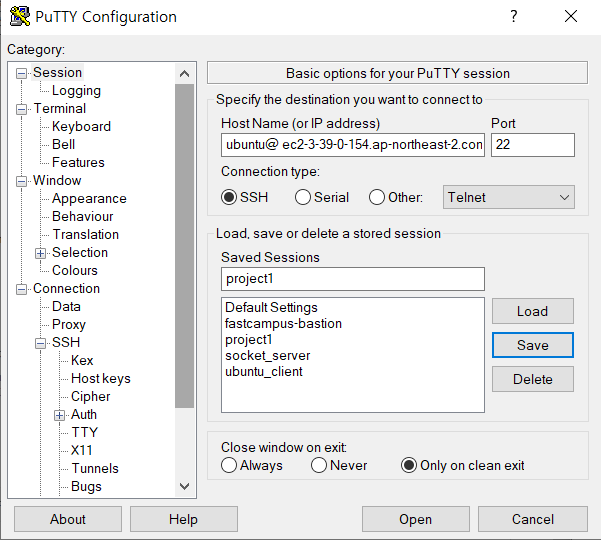Click the Saved Sessions name field
Screen dimensions: 601x540
point(353,279)
